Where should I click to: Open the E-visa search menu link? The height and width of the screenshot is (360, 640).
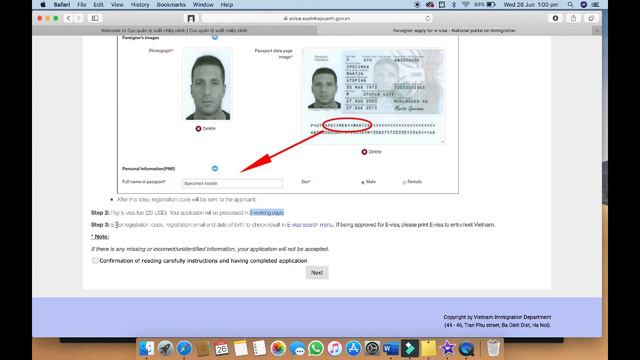click(310, 225)
